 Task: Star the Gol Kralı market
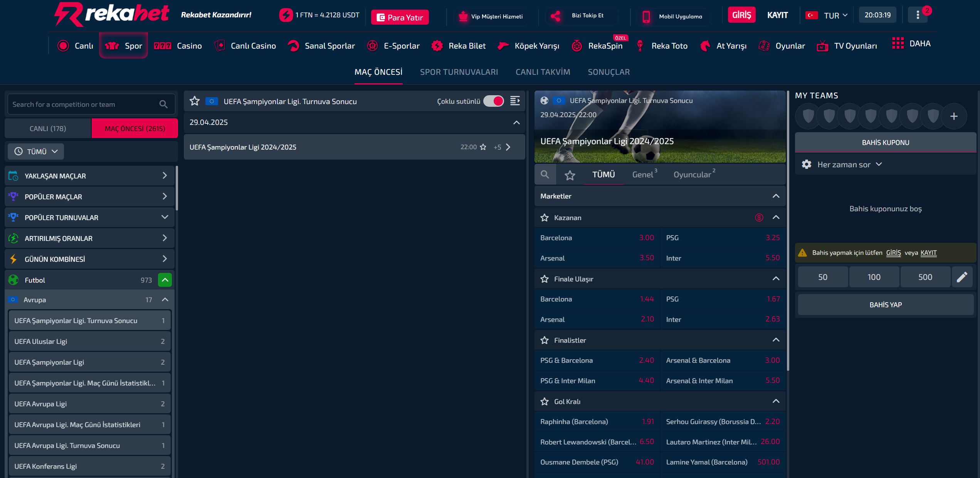(x=545, y=402)
